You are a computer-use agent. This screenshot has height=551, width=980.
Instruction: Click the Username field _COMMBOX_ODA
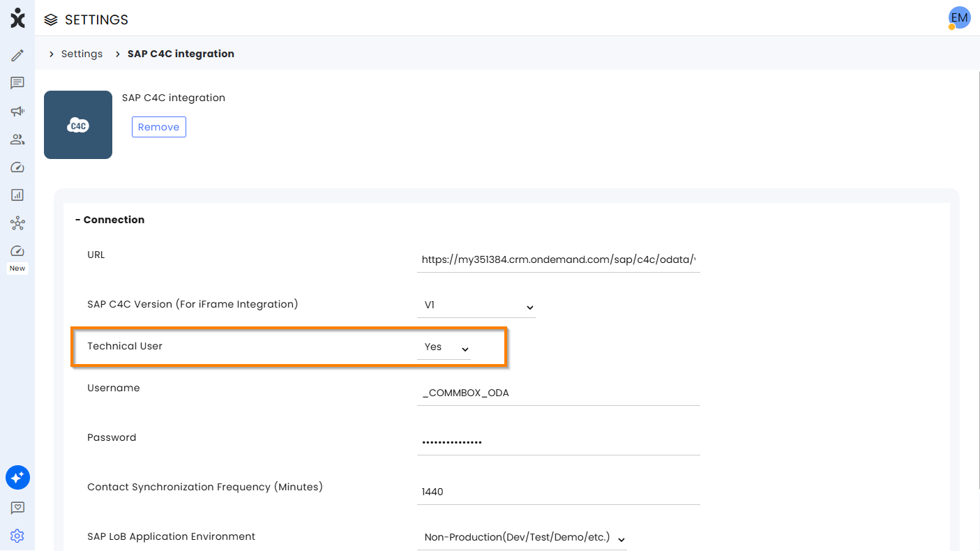tap(559, 393)
